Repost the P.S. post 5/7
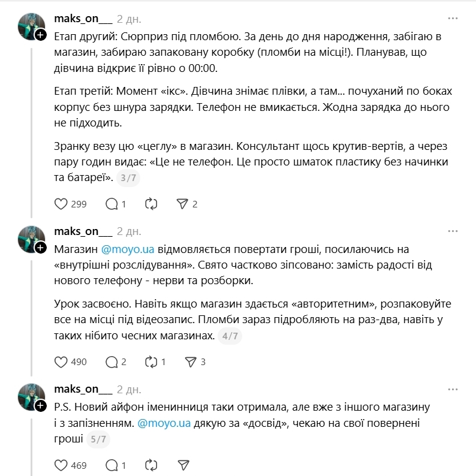Screen dimensions: 476x476 pyautogui.click(x=152, y=465)
